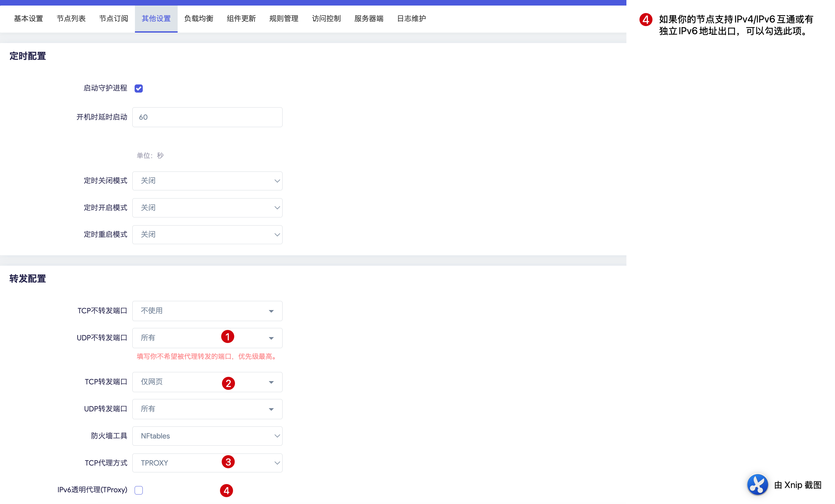This screenshot has height=504, width=835.
Task: Click the Xnip scissors logo icon
Action: (757, 484)
